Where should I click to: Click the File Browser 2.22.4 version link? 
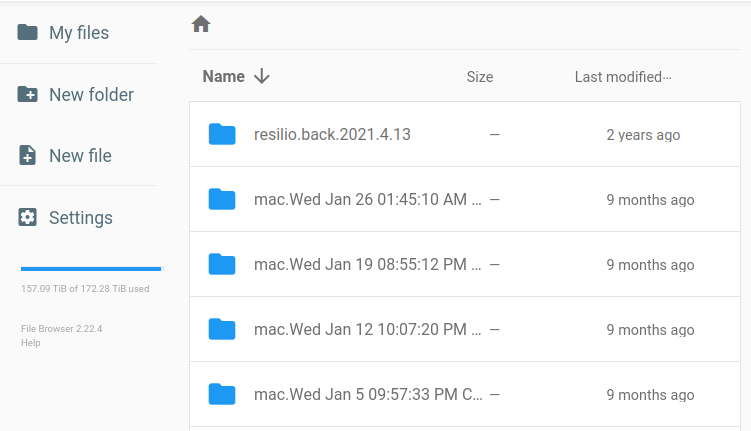click(x=62, y=329)
